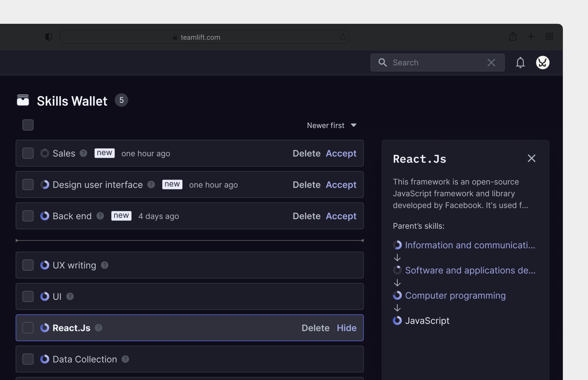588x380 pixels.
Task: Reload the teamlift.com page
Action: [x=343, y=37]
